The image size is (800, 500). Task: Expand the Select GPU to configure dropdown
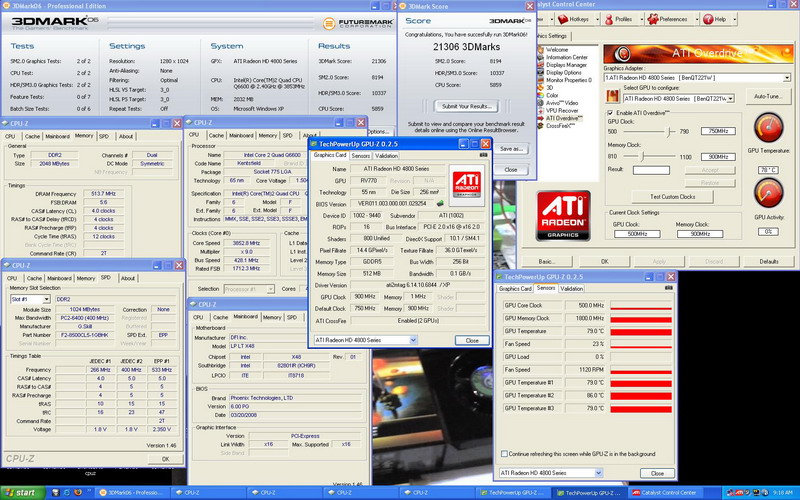pos(731,98)
